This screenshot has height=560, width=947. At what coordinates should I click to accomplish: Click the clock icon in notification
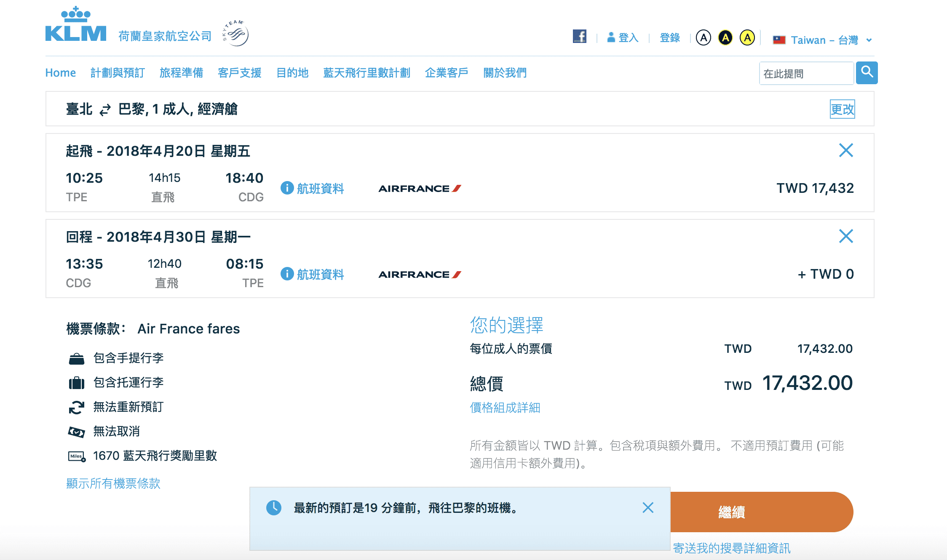[274, 508]
